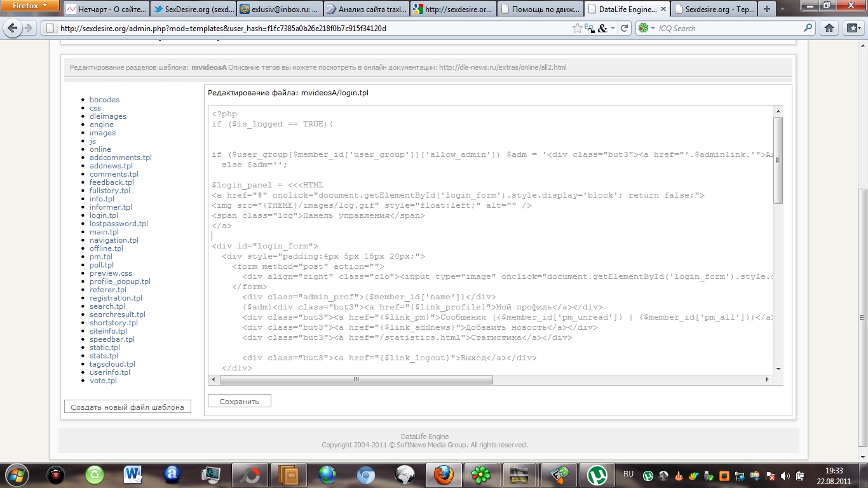Open the vote.tpl template file
The image size is (868, 488).
(103, 381)
